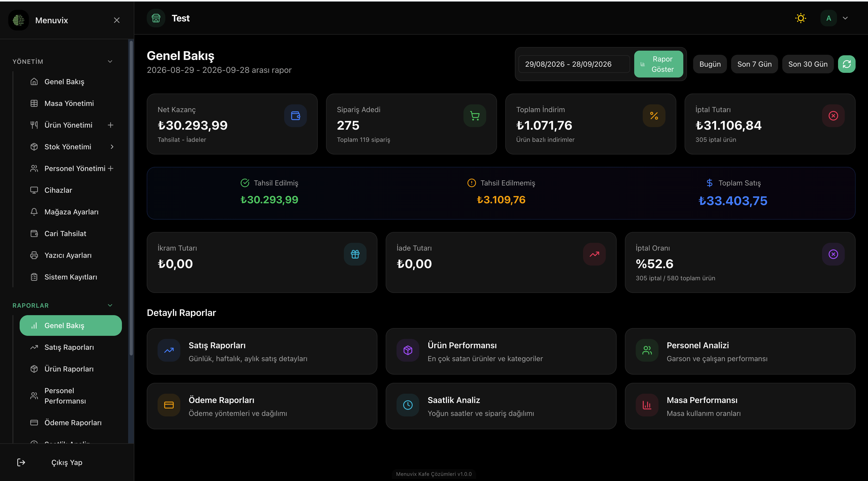Click the bar chart icon on the Masa Performansı card
This screenshot has height=481, width=868.
click(647, 405)
